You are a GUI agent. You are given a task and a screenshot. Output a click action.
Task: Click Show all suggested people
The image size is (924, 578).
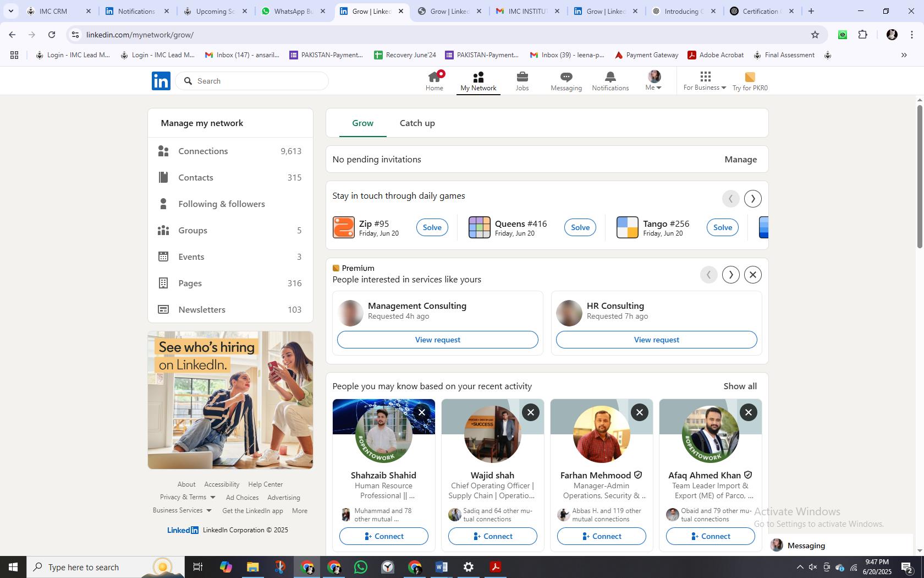coord(740,386)
